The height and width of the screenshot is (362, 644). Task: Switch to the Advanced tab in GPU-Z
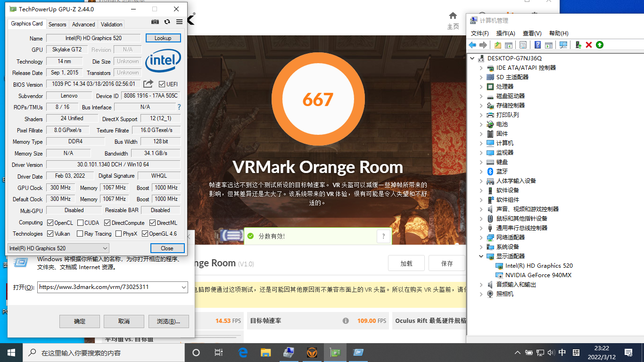[83, 24]
